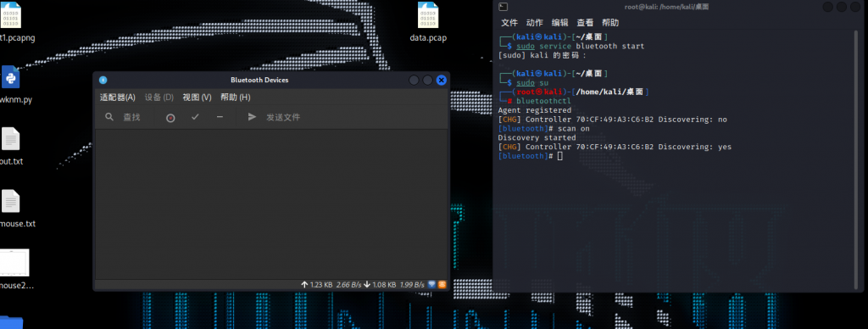Image resolution: width=868 pixels, height=329 pixels.
Task: Click the 查找 search button label
Action: click(131, 117)
